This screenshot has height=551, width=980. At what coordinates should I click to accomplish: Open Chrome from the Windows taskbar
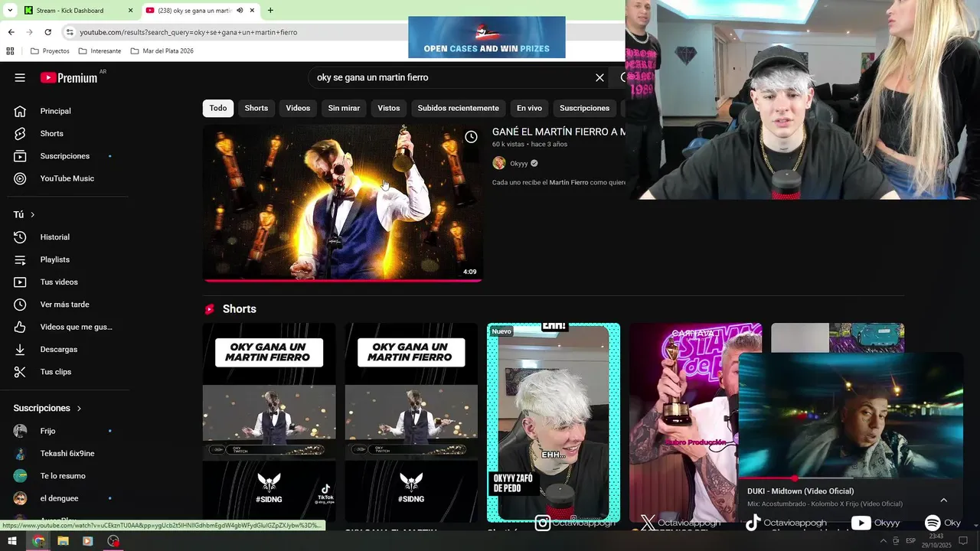click(x=38, y=541)
